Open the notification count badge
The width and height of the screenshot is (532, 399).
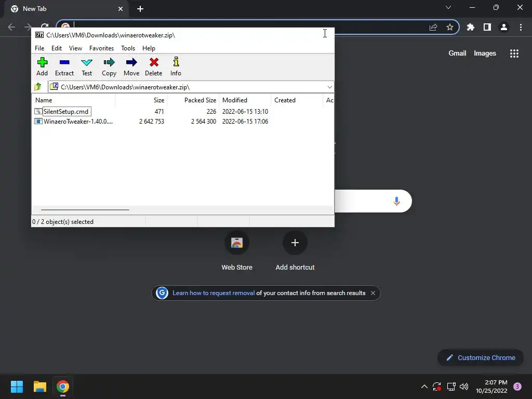tap(517, 387)
